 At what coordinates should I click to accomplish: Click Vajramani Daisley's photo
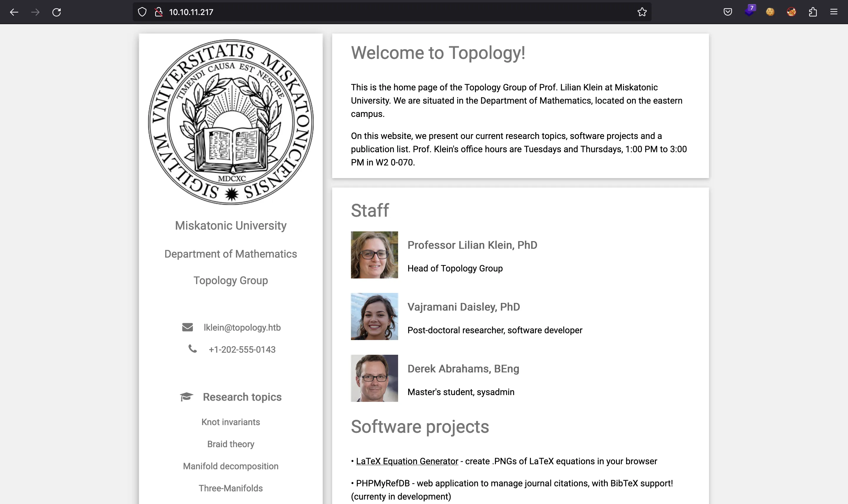click(374, 316)
